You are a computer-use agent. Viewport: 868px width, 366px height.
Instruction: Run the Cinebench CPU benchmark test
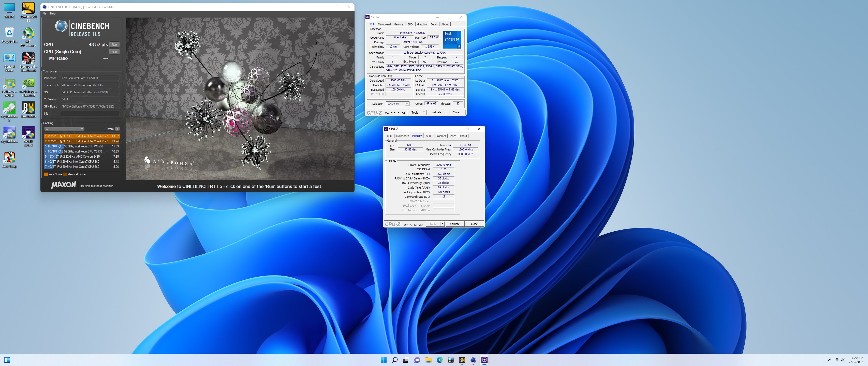[x=114, y=44]
